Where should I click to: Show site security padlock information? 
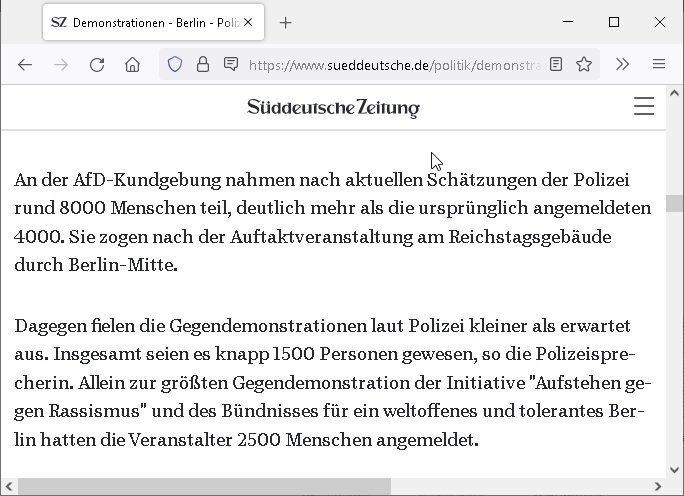[203, 65]
